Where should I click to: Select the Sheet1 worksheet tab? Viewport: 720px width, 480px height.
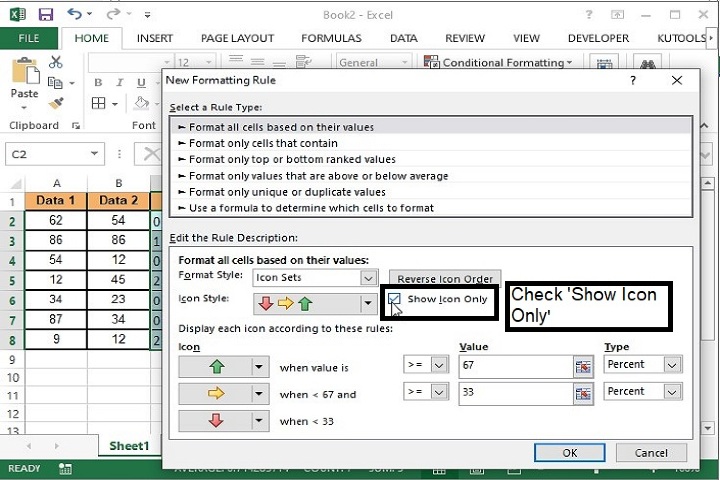click(x=129, y=446)
